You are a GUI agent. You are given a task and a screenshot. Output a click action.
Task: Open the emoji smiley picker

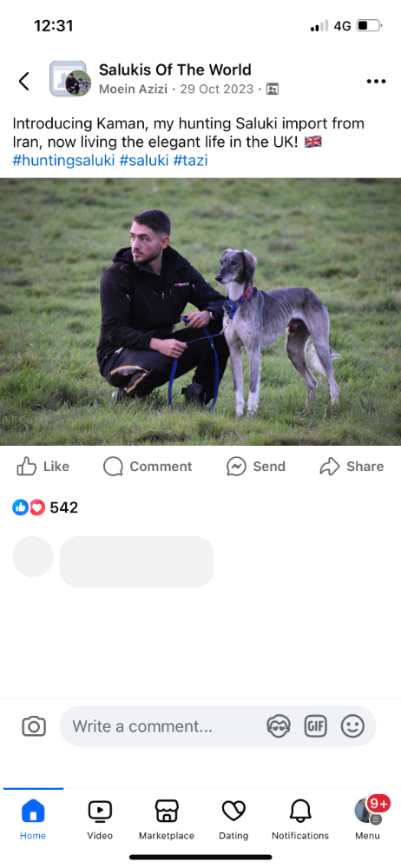coord(352,726)
